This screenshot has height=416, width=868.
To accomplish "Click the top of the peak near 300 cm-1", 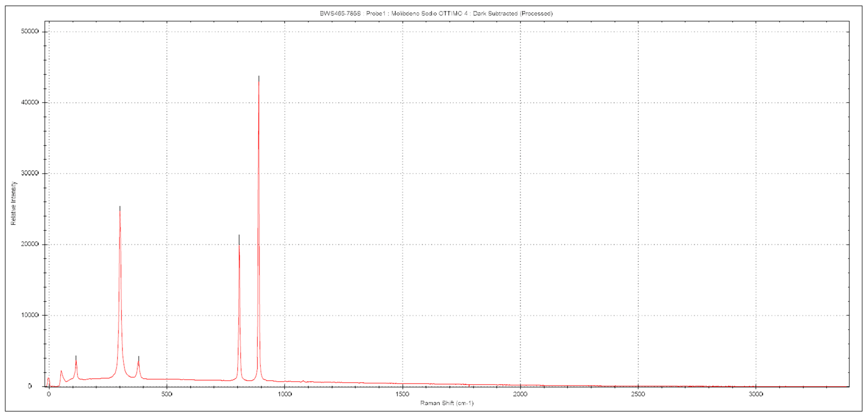I will point(120,209).
